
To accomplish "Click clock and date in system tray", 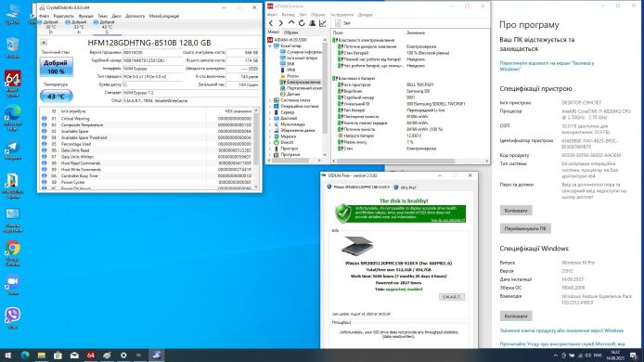I will [615, 355].
